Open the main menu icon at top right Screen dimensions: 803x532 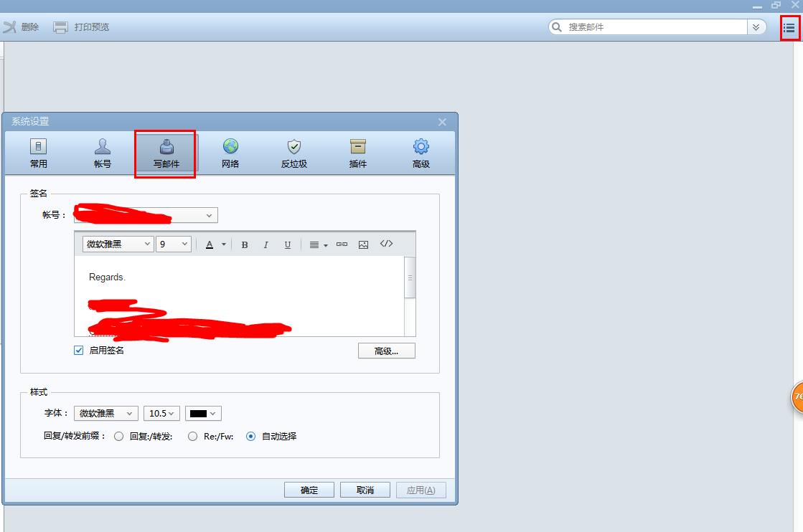pos(789,27)
